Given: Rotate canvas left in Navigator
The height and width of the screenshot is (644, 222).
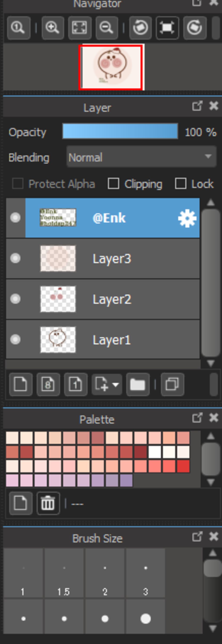Looking at the screenshot, I should (x=140, y=28).
